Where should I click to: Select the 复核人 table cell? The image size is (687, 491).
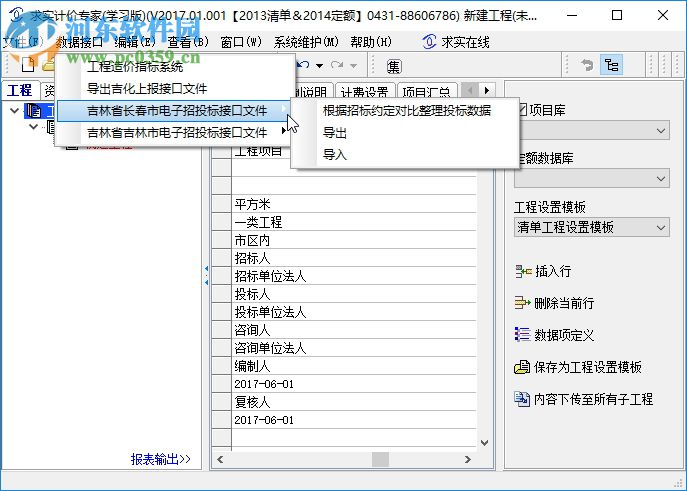point(354,402)
